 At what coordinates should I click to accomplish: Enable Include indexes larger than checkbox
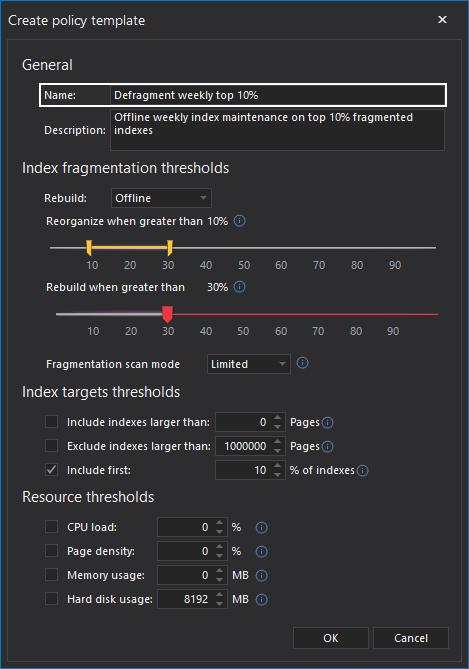52,422
